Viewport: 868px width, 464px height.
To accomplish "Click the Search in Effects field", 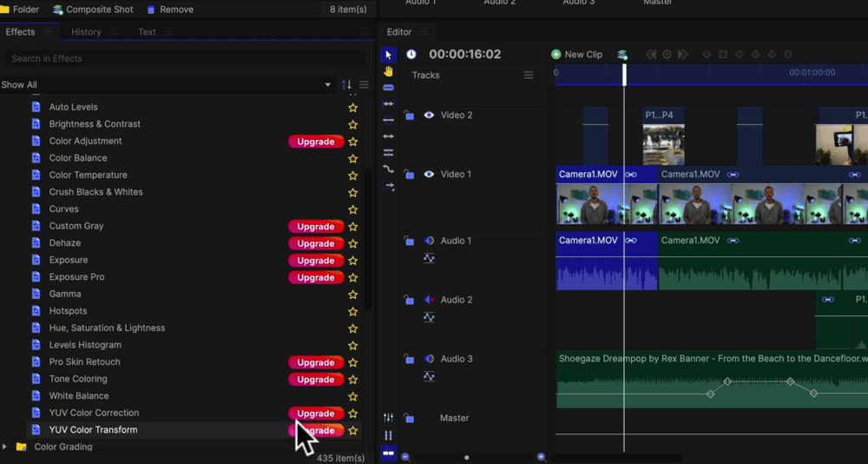I will pyautogui.click(x=185, y=58).
